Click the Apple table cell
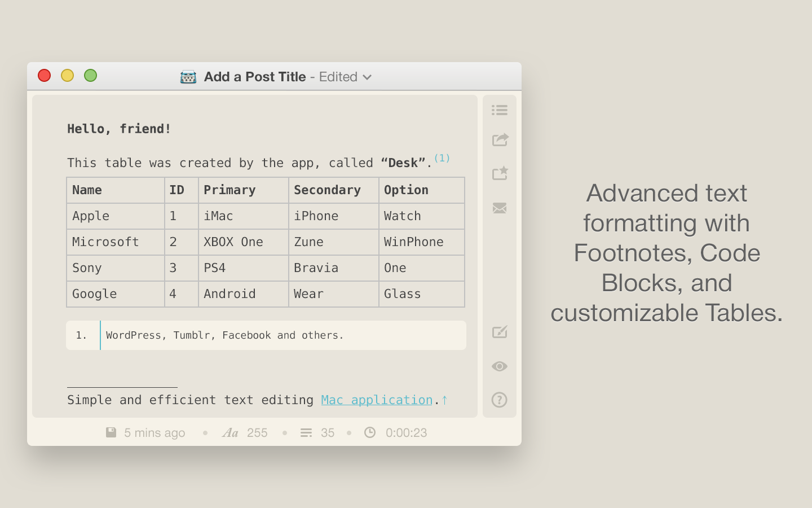Image resolution: width=812 pixels, height=508 pixels. point(116,216)
